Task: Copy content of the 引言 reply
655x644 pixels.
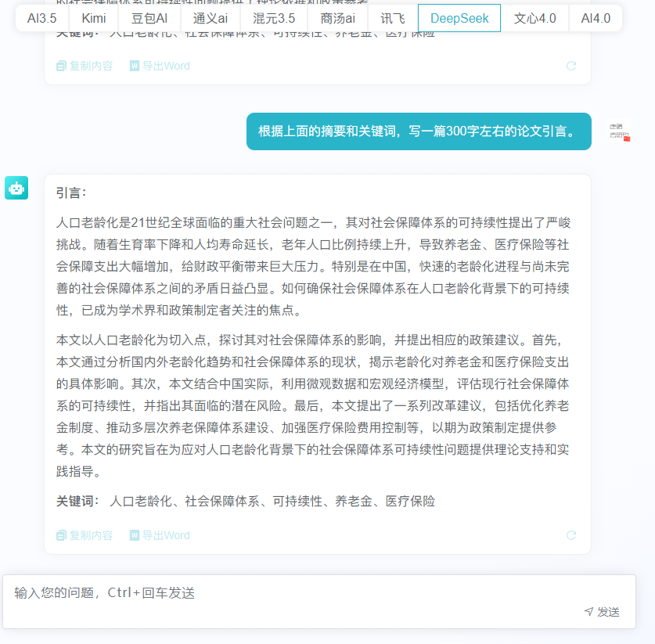Action: (85, 535)
